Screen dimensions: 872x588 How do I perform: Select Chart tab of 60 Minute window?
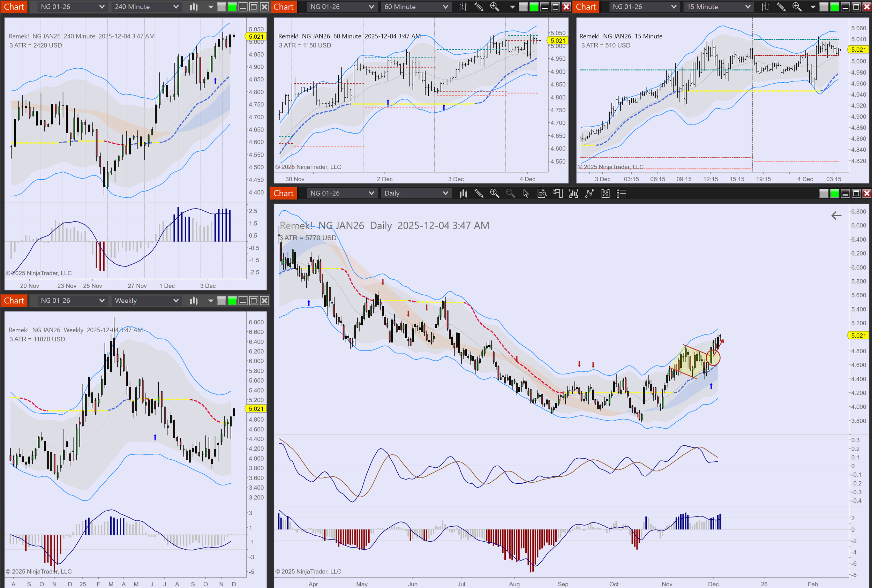coord(284,7)
